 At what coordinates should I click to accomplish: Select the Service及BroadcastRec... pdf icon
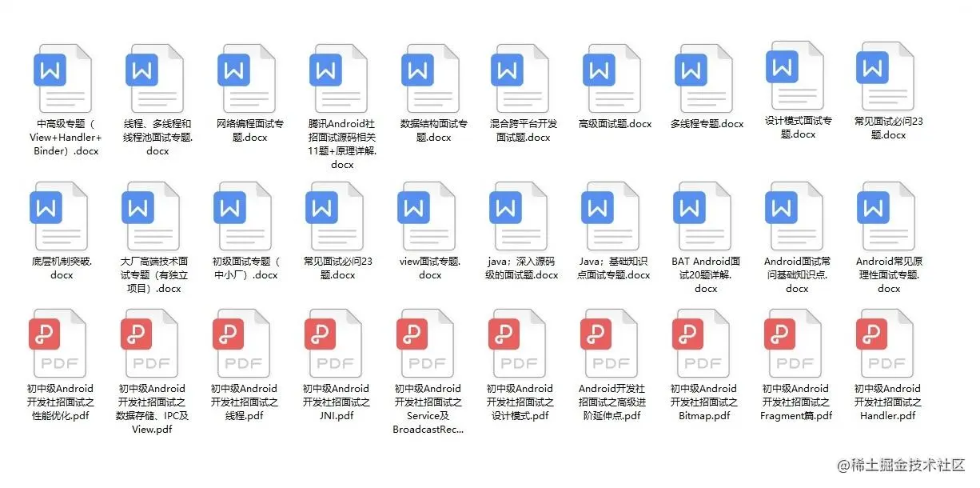(x=428, y=343)
